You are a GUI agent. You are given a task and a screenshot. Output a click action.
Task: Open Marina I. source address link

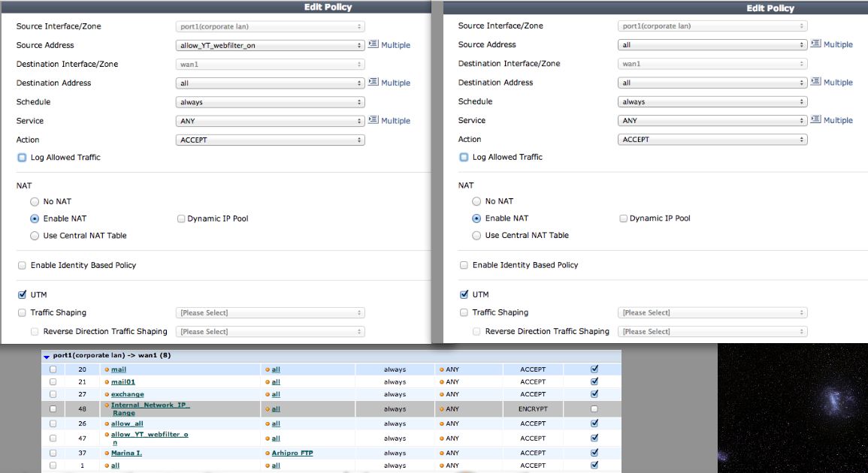(126, 453)
